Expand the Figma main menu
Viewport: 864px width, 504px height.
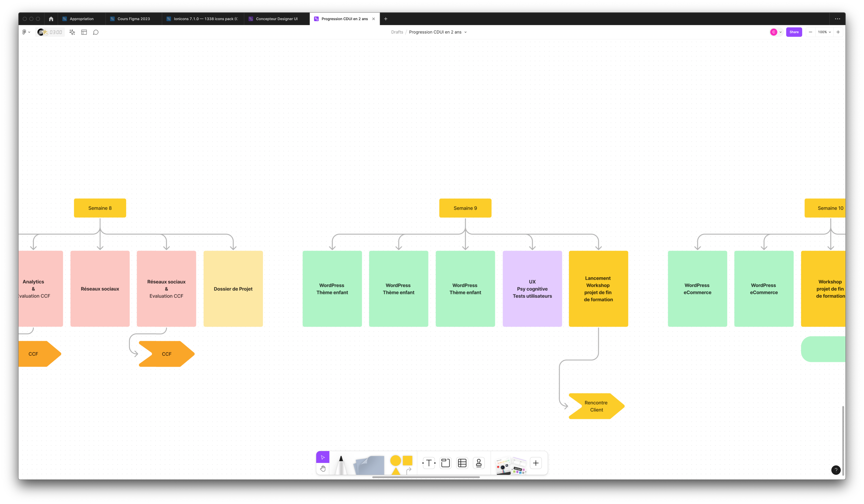click(26, 32)
